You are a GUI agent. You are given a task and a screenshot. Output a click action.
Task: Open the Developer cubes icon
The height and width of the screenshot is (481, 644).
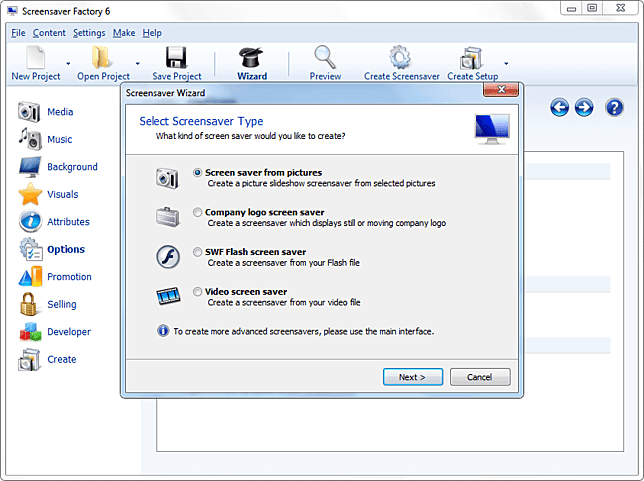[x=30, y=331]
